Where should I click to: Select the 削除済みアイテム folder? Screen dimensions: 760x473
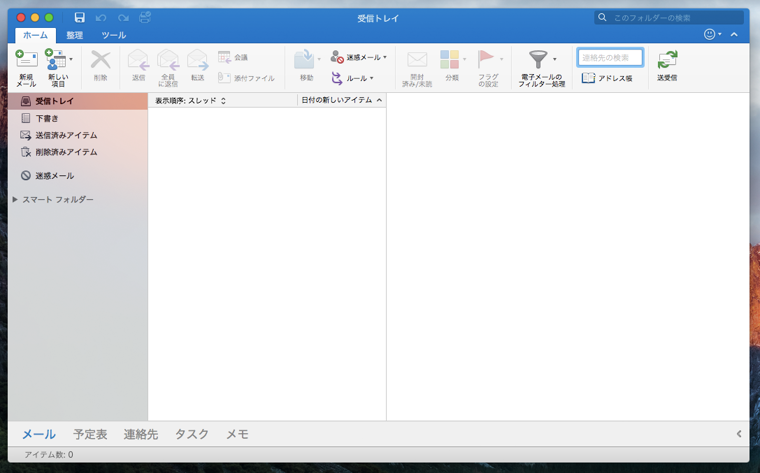coord(78,152)
